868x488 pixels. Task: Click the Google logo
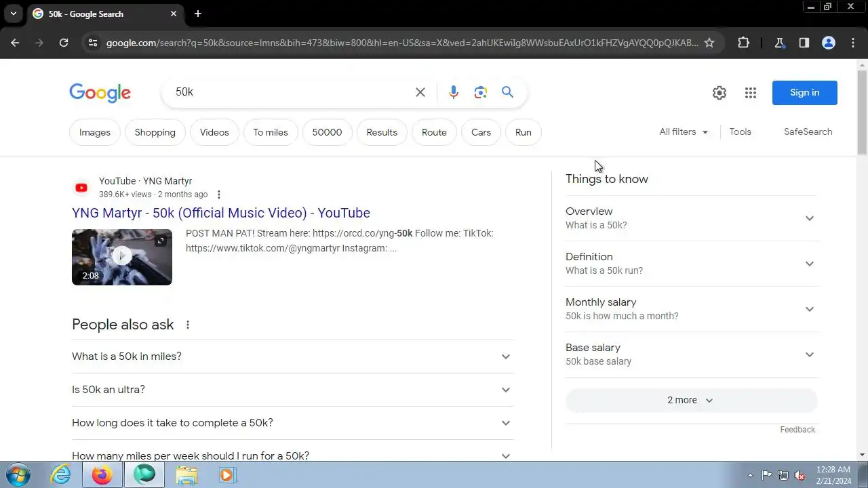coord(100,93)
